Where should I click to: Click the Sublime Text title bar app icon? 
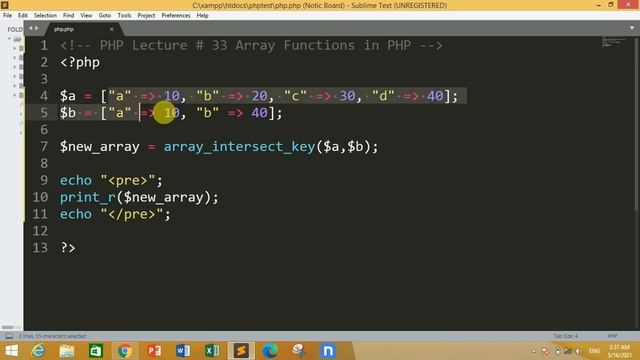[x=4, y=5]
